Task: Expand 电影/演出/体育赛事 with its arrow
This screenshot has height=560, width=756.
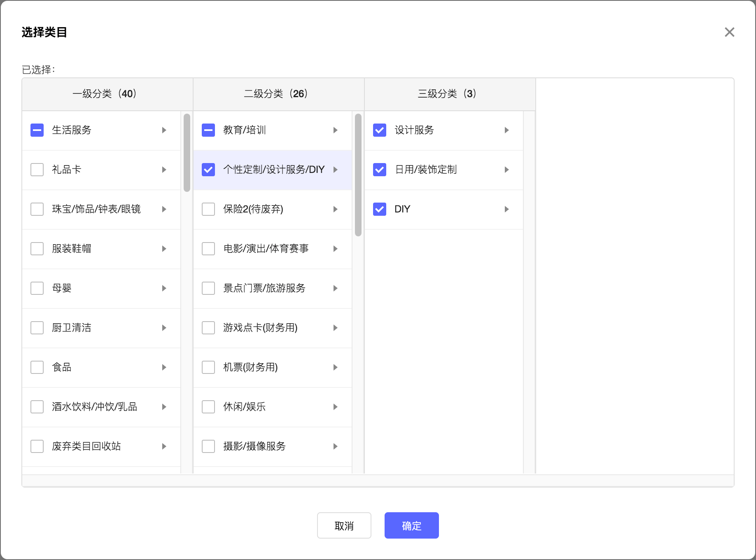Action: click(336, 249)
